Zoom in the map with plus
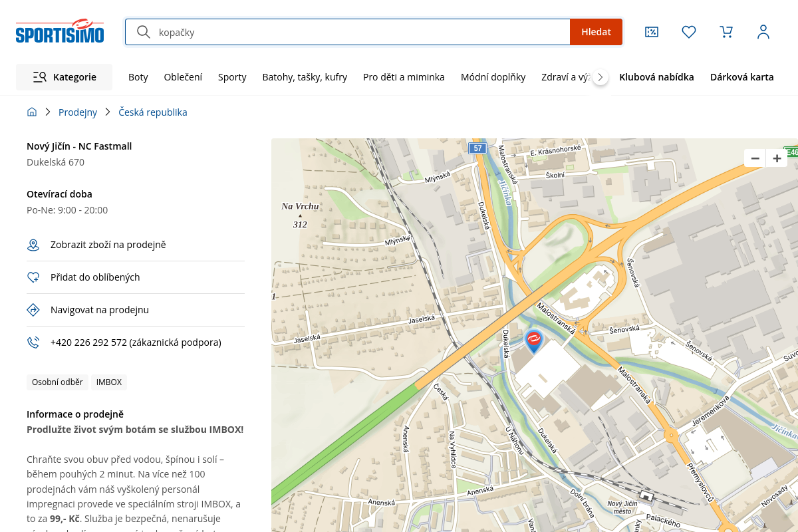 [777, 158]
